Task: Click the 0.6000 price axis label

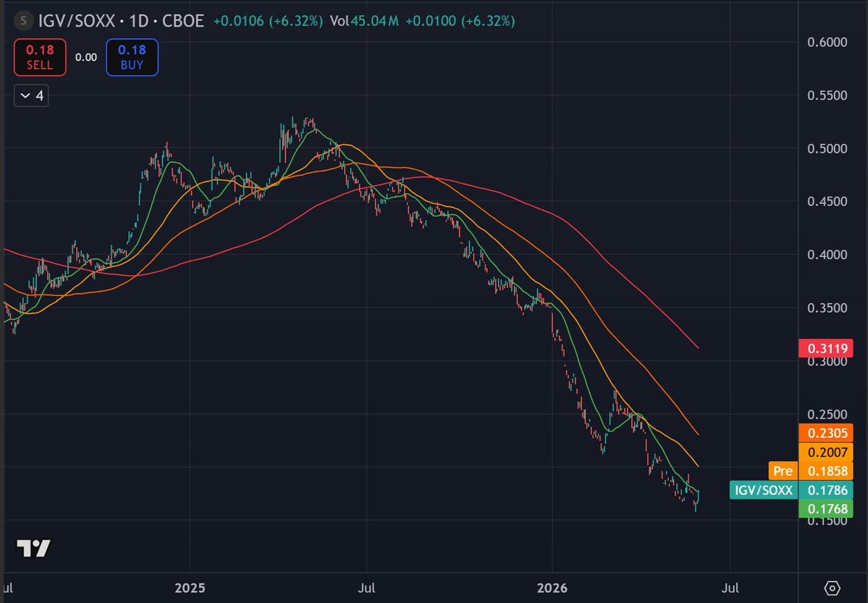Action: 827,42
